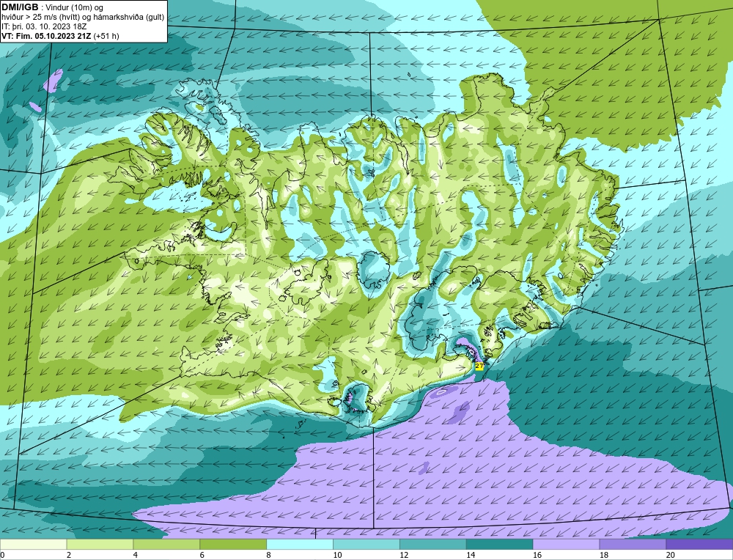Click the scale value 2

tap(69, 555)
